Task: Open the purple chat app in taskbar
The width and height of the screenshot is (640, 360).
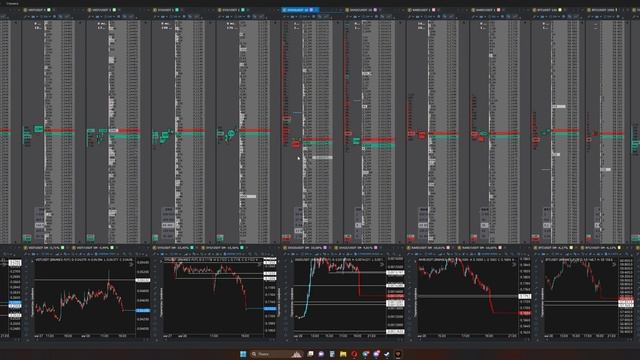Action: (x=321, y=354)
